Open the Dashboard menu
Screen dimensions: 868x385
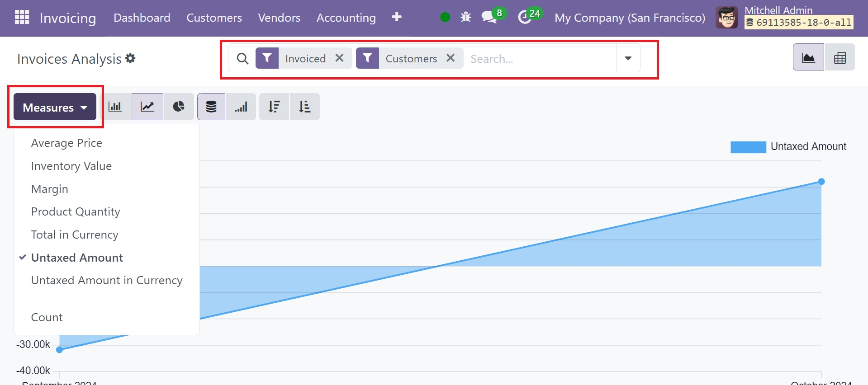(142, 18)
